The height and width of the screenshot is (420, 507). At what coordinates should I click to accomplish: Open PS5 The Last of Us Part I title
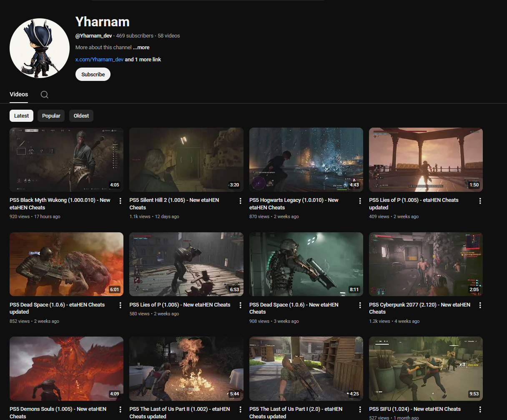(x=296, y=412)
